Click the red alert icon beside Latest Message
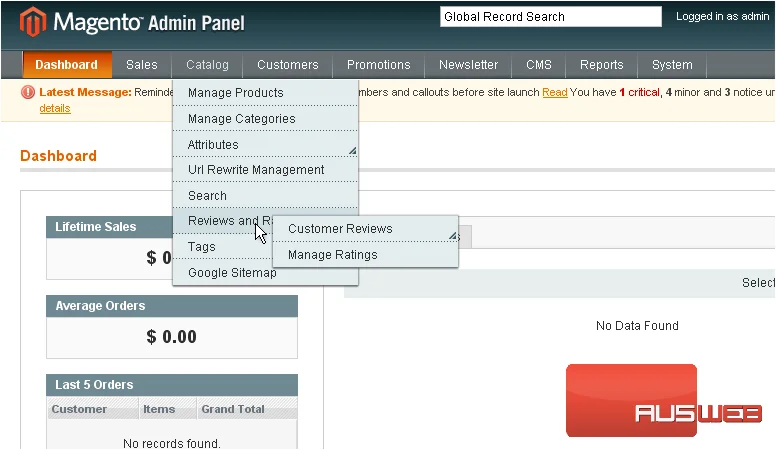This screenshot has width=776, height=450. [x=28, y=92]
